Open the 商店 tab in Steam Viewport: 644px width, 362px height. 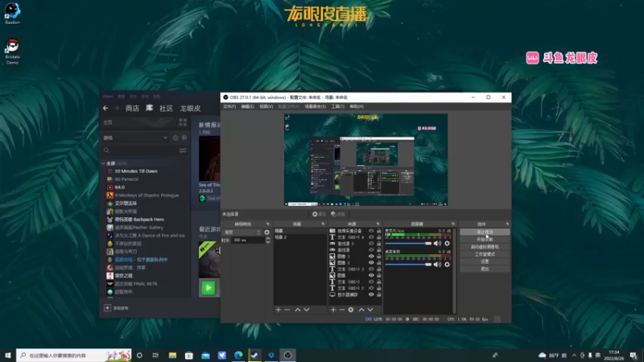[x=132, y=109]
